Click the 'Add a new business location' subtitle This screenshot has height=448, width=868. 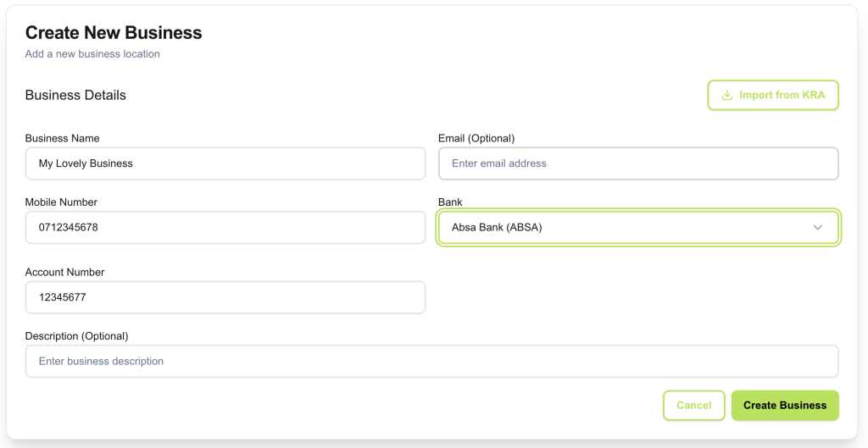92,54
